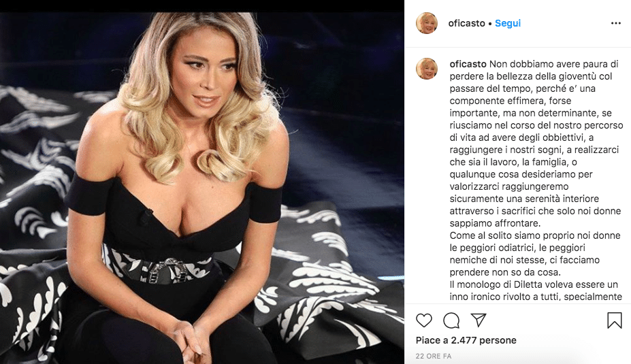Screen dimensions: 631x364
Task: Open oficasto profile from the header username
Action: (466, 23)
